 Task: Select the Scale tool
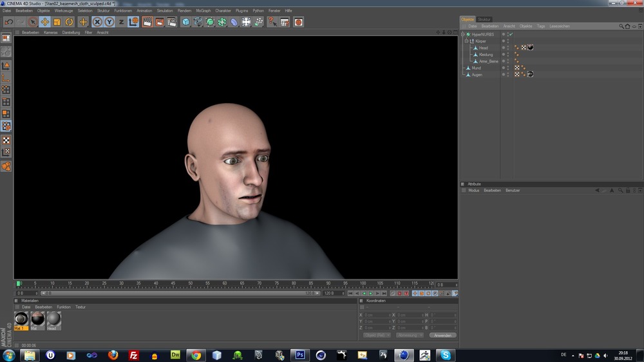point(57,22)
